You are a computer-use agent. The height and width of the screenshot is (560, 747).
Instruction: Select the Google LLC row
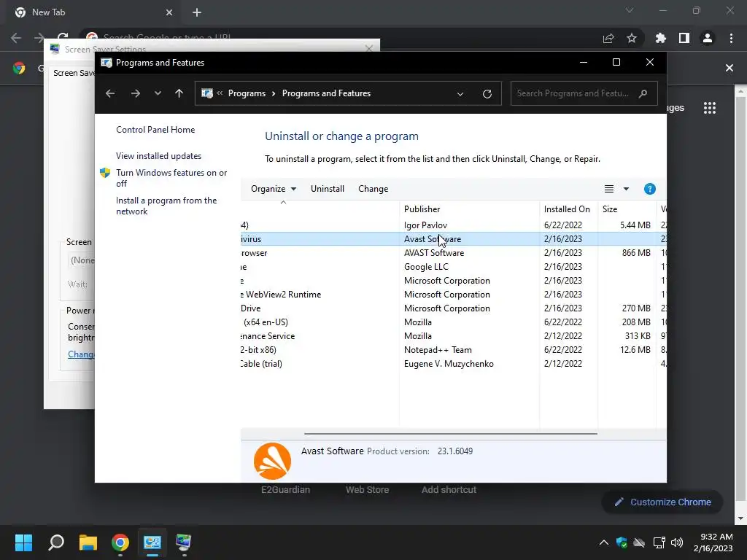[454, 267]
